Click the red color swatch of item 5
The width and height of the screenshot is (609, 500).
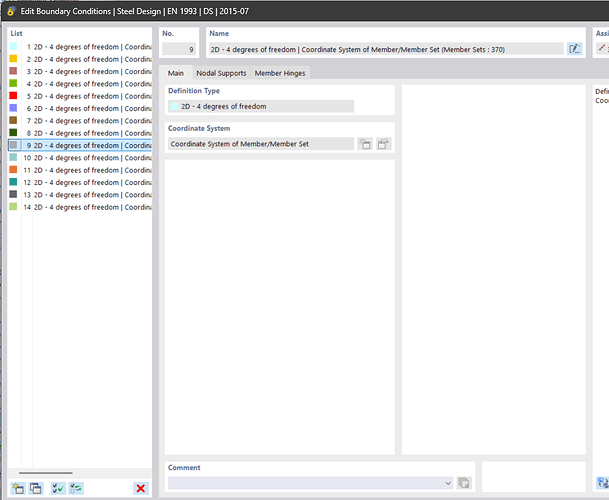[x=13, y=96]
